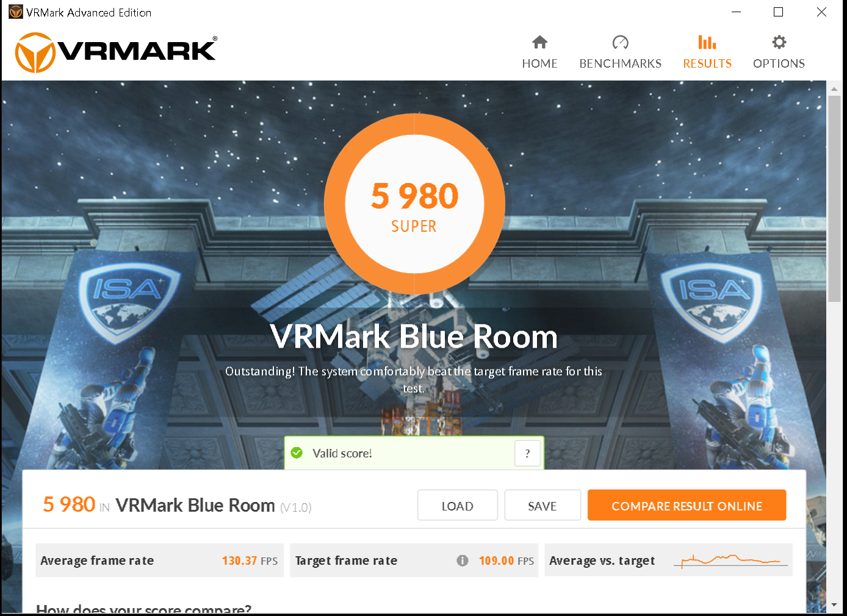Click the VRMark app icon in title bar
The image size is (847, 616).
coord(16,12)
